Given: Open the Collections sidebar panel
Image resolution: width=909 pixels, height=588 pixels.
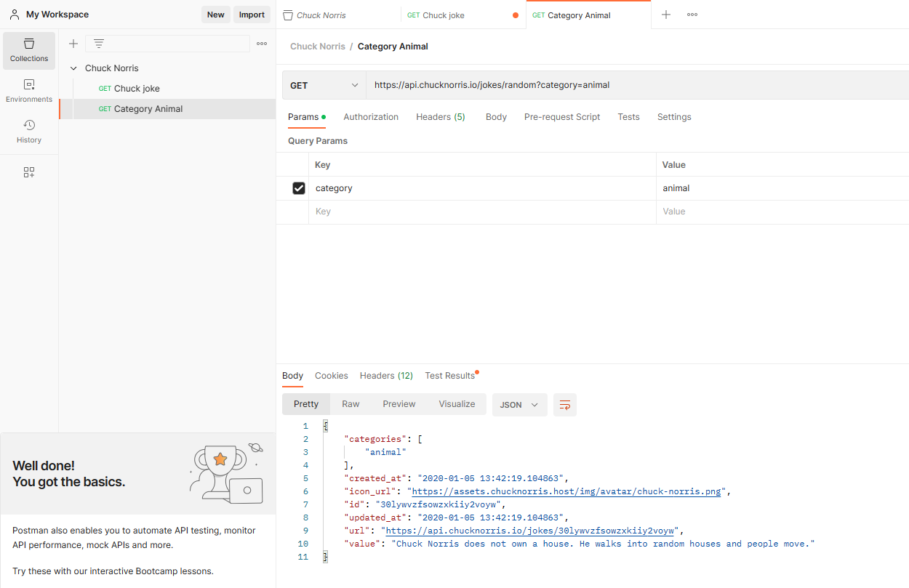Looking at the screenshot, I should tap(29, 50).
